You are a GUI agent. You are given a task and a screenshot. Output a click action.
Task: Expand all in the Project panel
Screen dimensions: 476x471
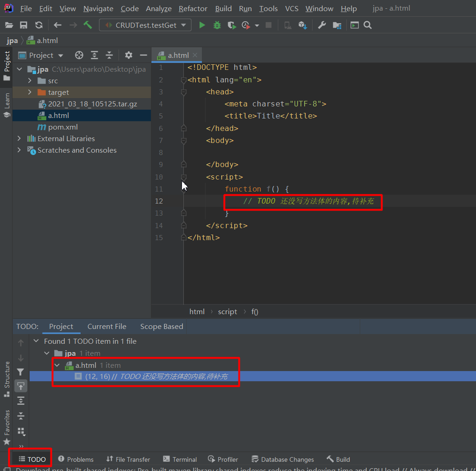[x=94, y=55]
